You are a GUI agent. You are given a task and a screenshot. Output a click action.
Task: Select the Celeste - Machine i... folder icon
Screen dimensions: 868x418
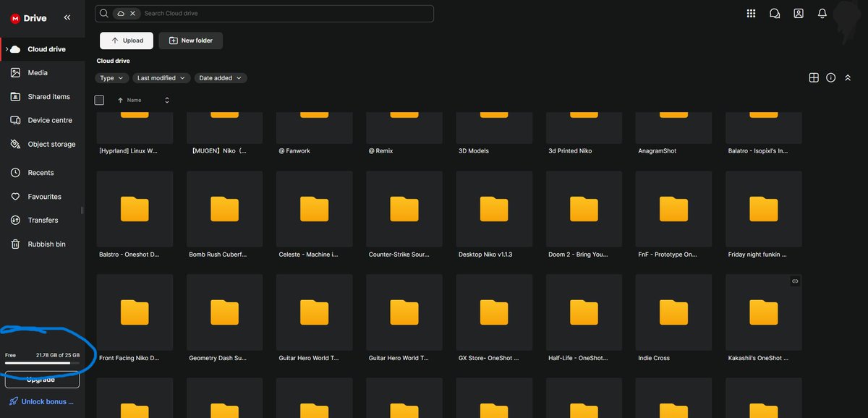pos(315,209)
